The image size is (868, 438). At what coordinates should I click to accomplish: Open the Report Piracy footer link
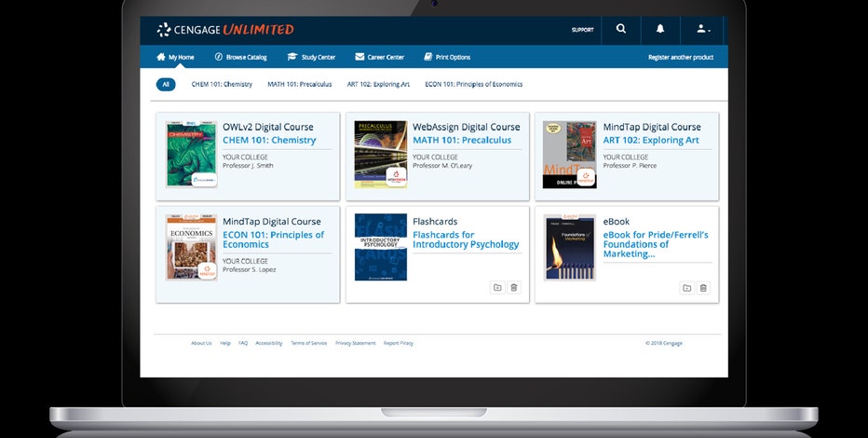399,343
